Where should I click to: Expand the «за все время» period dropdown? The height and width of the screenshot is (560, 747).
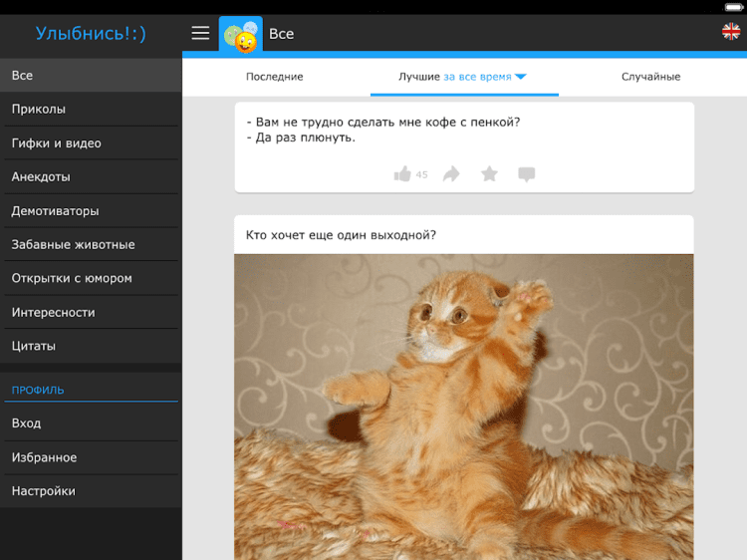pyautogui.click(x=485, y=77)
